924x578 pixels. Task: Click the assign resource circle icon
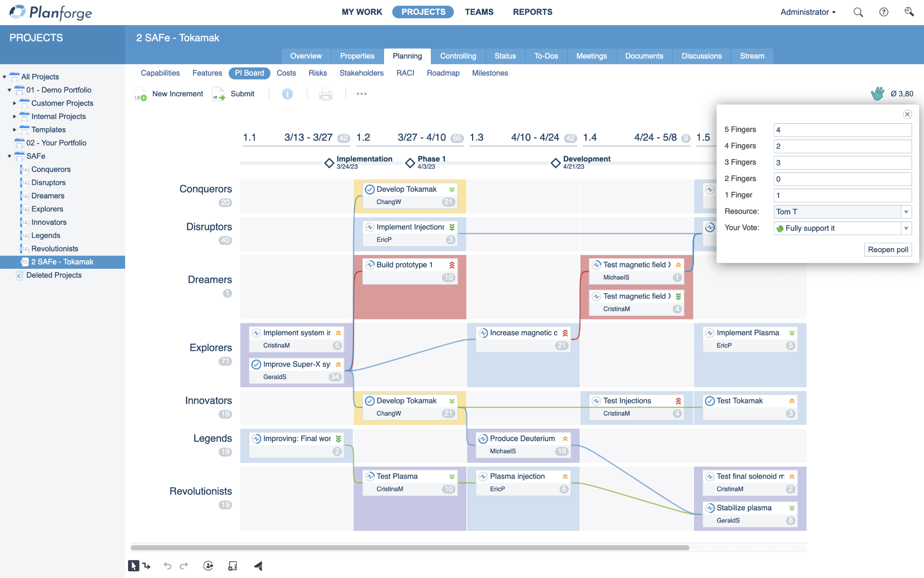pyautogui.click(x=208, y=566)
